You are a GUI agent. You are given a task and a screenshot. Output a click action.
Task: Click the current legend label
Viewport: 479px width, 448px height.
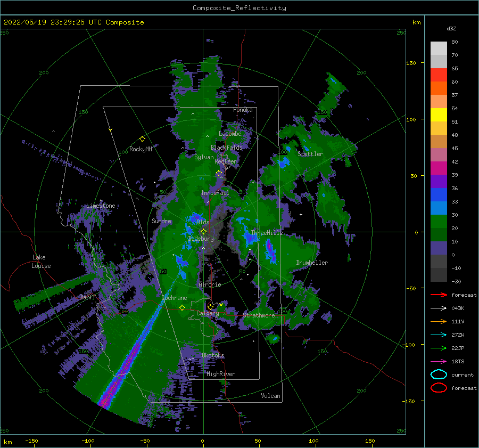462,374
